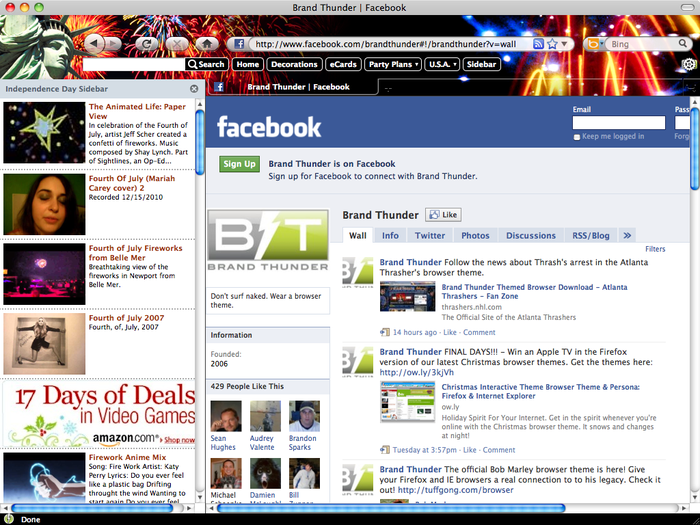
Task: Like the post from 14 hours ago
Action: 450,332
